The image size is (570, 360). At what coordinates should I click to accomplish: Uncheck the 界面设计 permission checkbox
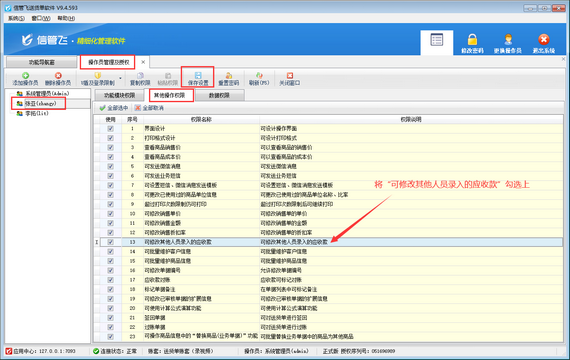(111, 128)
